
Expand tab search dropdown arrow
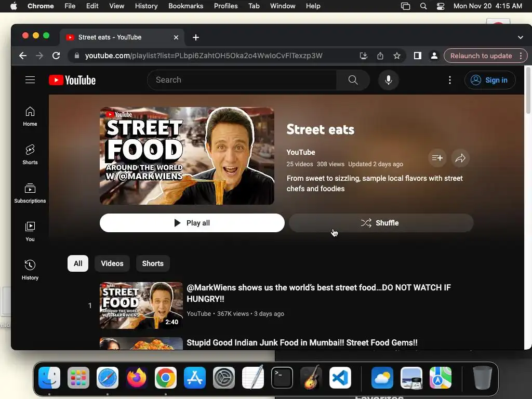[x=520, y=37]
